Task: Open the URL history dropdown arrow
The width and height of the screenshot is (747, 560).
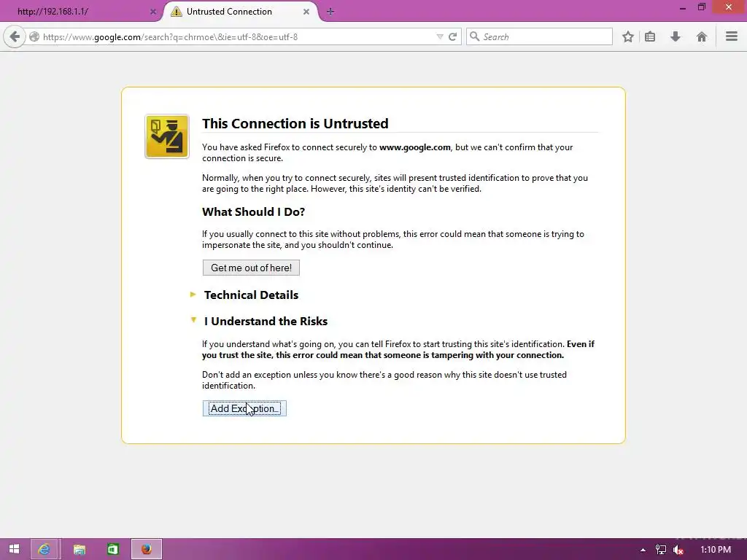Action: click(x=440, y=36)
